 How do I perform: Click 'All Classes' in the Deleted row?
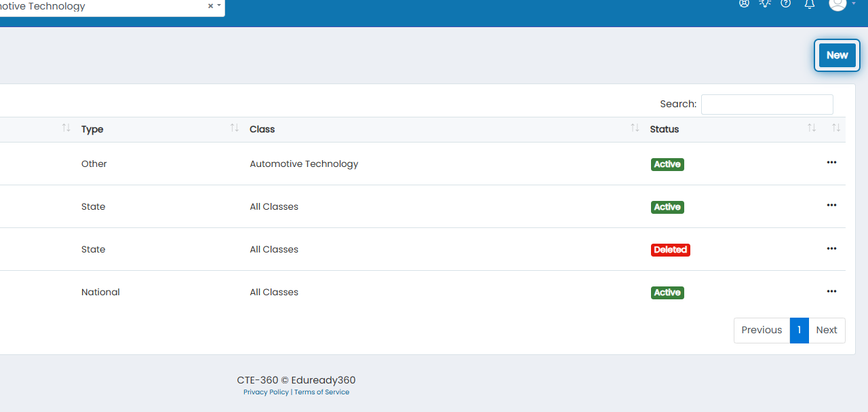click(x=274, y=249)
